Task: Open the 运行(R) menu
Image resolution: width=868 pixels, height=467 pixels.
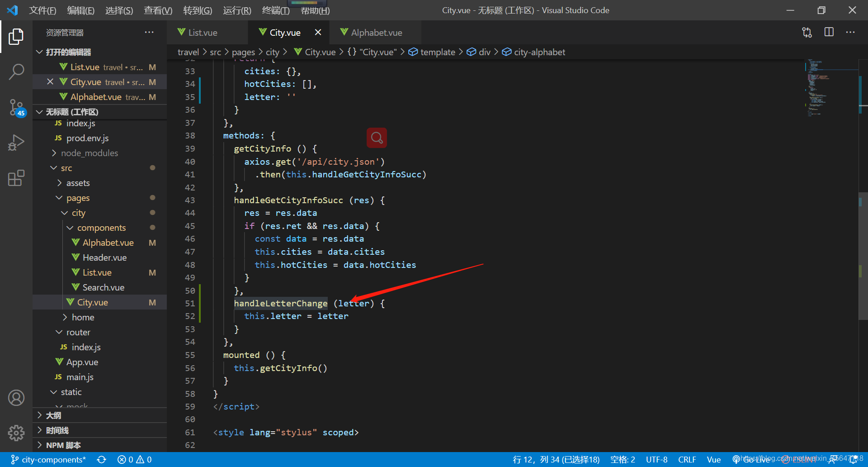Action: tap(237, 10)
